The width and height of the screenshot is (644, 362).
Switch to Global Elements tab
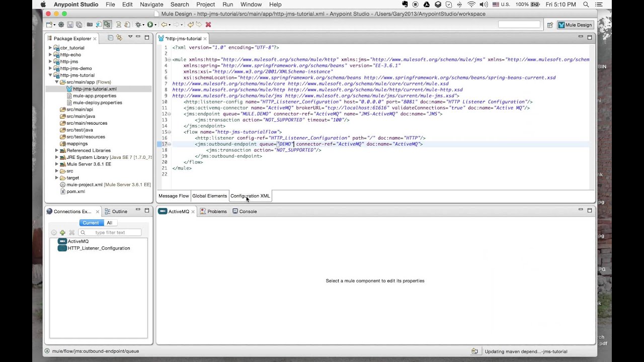tap(209, 196)
